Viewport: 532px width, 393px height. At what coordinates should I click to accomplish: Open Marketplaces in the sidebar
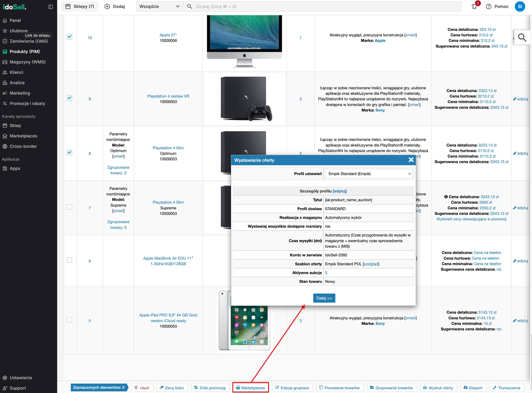pos(23,136)
